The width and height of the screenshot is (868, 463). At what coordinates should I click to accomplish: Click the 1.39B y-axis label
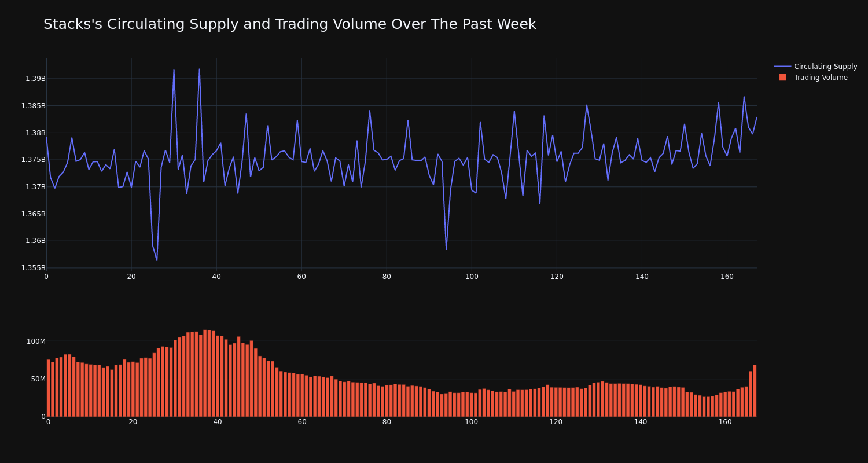pos(35,79)
